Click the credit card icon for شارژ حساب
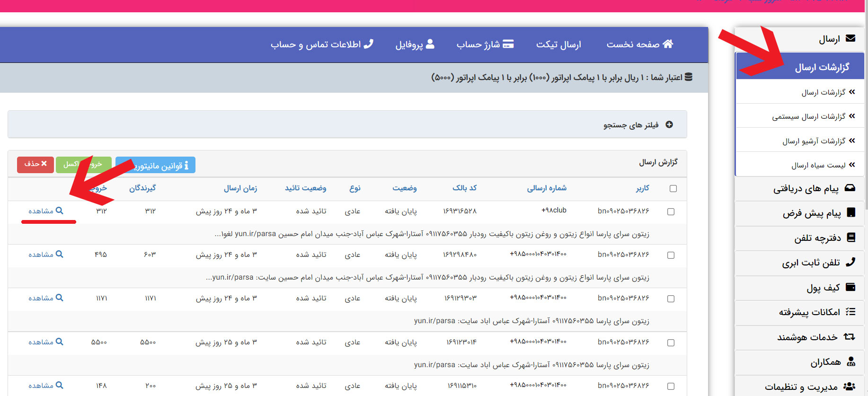Image resolution: width=868 pixels, height=396 pixels. 508,44
